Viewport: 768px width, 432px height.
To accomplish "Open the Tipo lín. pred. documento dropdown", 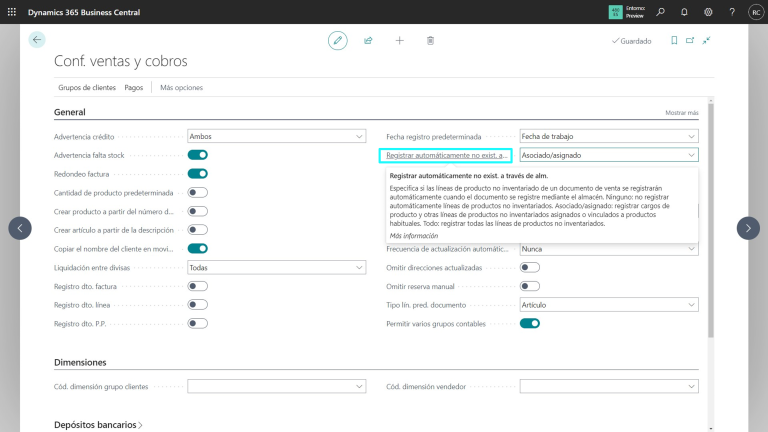I will coord(609,304).
